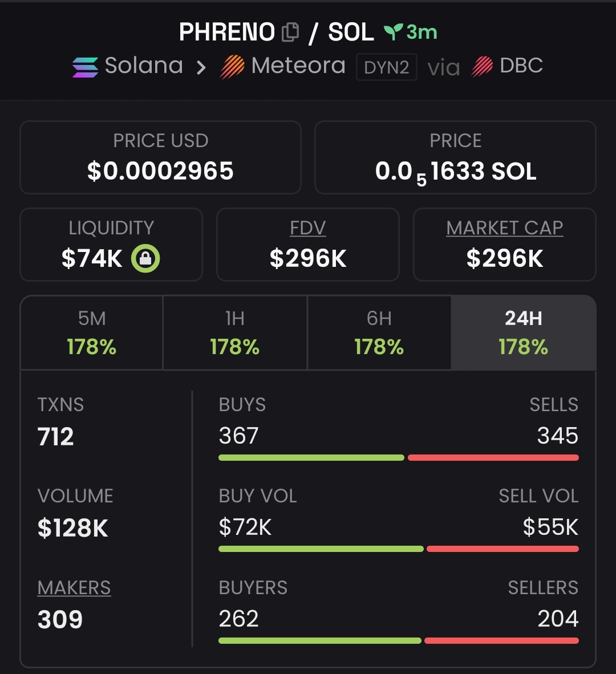Click the red sell volume bar
Image resolution: width=616 pixels, height=674 pixels.
[x=502, y=549]
